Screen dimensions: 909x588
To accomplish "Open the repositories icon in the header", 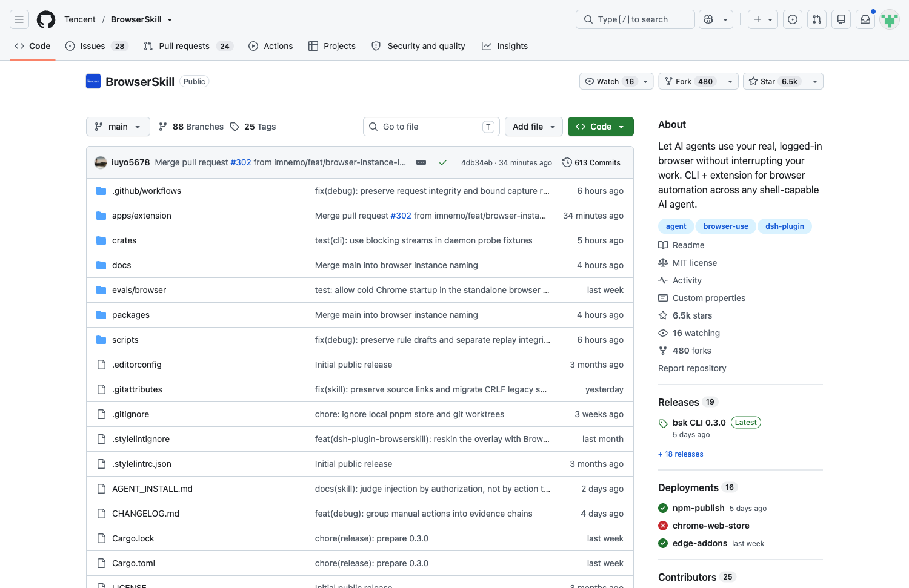I will (x=841, y=19).
